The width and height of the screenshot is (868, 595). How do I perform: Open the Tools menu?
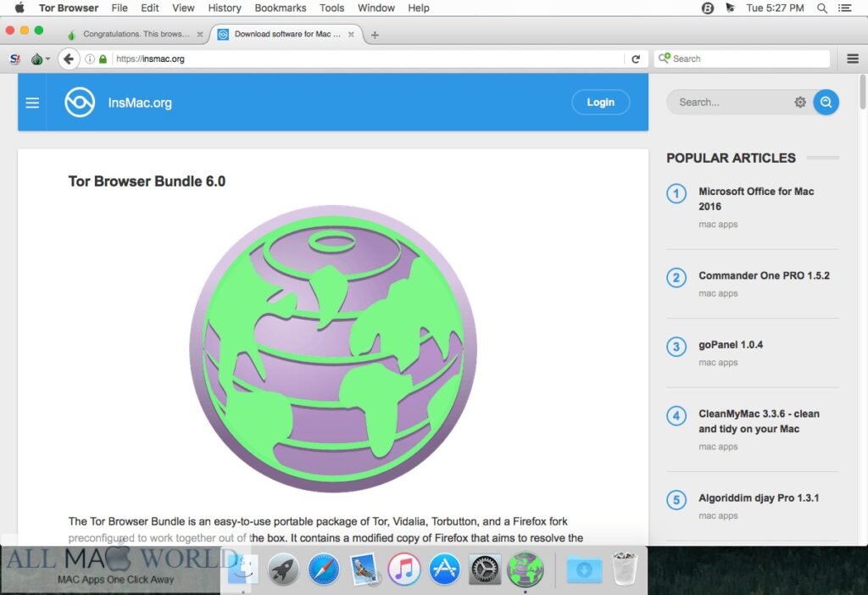pyautogui.click(x=331, y=8)
